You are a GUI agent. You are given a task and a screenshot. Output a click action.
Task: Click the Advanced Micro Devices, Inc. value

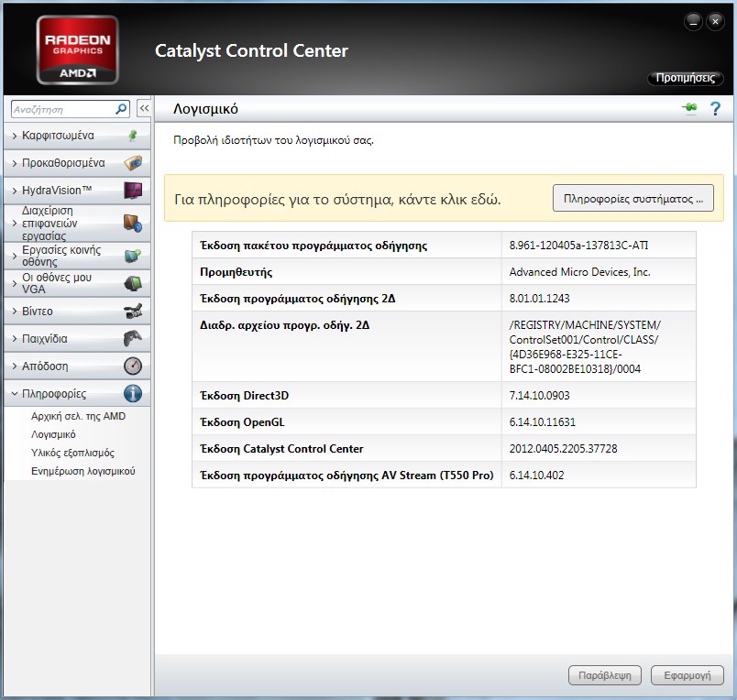[x=579, y=272]
